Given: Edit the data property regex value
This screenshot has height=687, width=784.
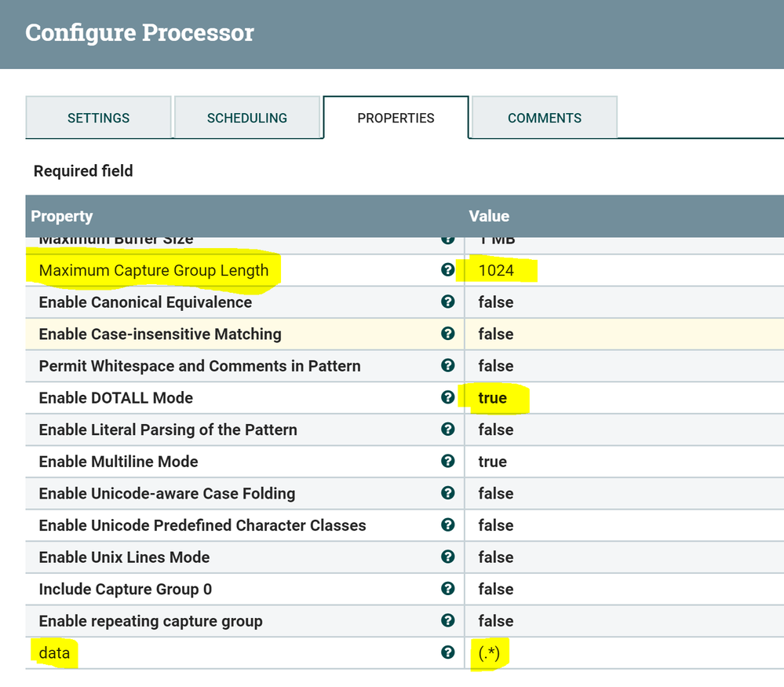Looking at the screenshot, I should tap(490, 653).
